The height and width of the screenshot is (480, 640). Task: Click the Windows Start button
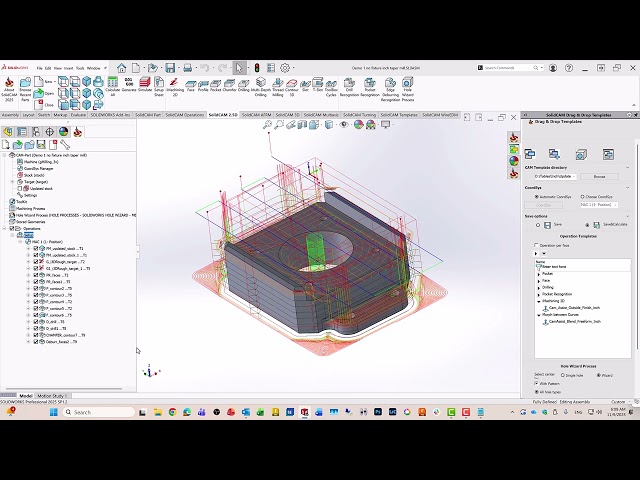click(x=53, y=412)
